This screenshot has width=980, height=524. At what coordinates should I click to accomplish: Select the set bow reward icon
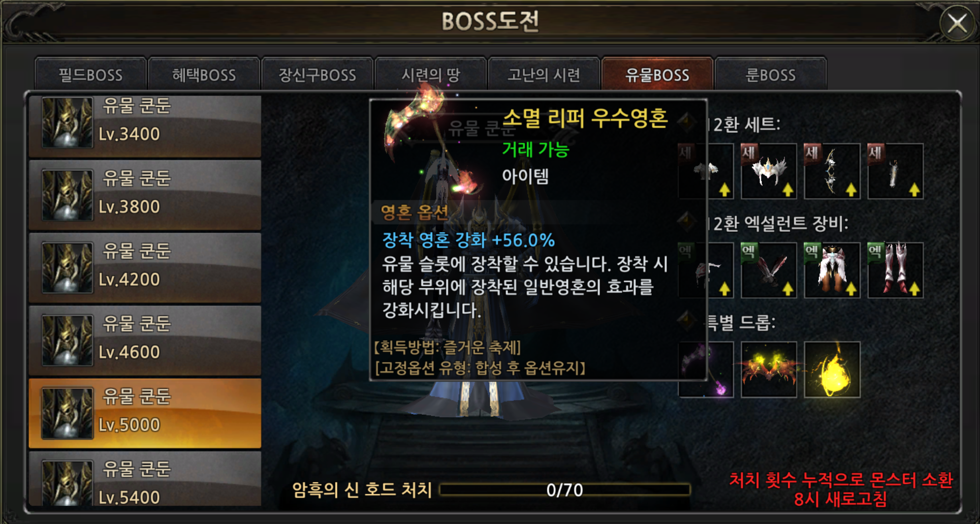[x=832, y=171]
